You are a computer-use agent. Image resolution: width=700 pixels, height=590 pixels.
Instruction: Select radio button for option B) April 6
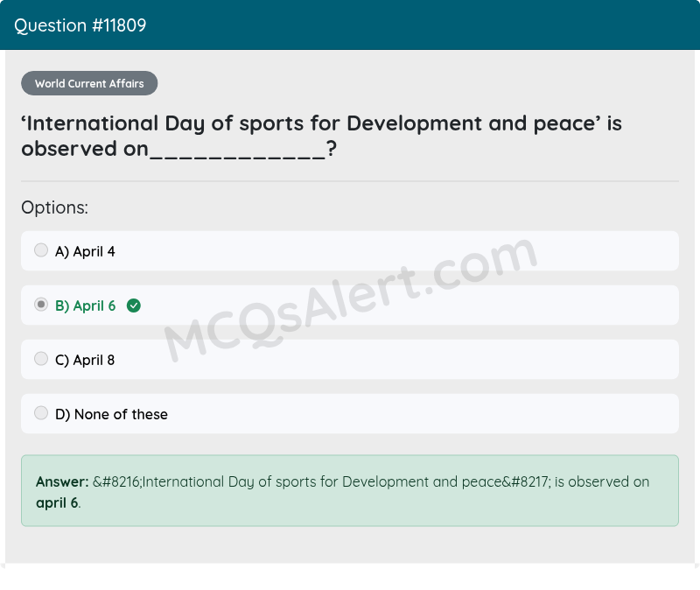[41, 304]
